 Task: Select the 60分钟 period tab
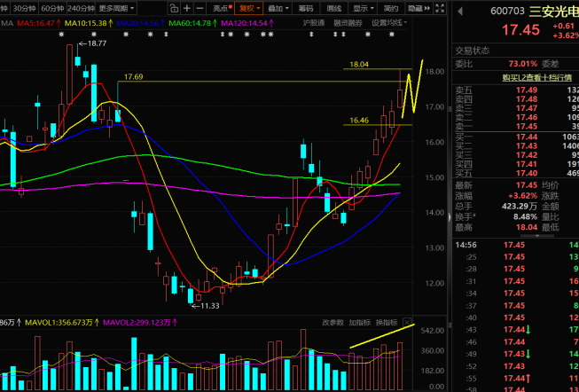click(52, 8)
